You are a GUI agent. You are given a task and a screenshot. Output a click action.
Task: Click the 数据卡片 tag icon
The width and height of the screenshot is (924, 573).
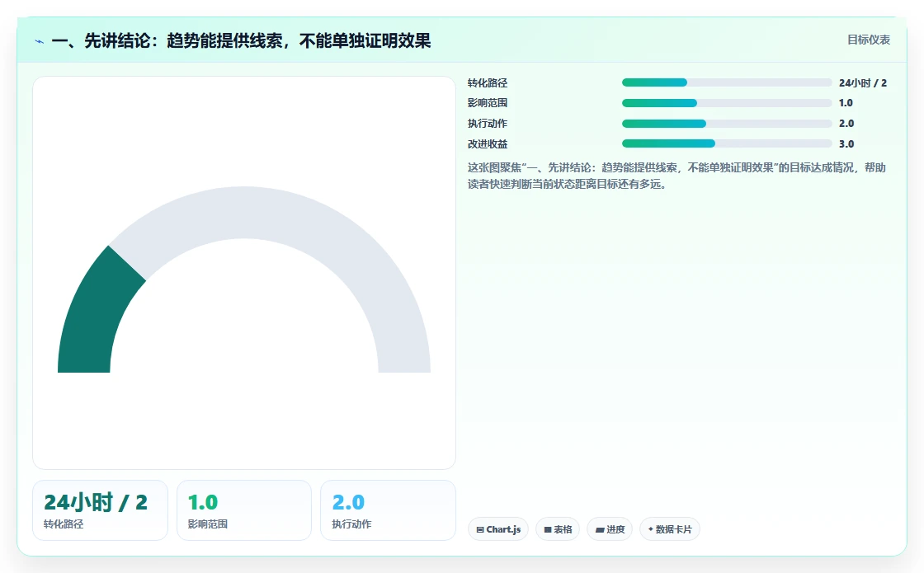[651, 528]
